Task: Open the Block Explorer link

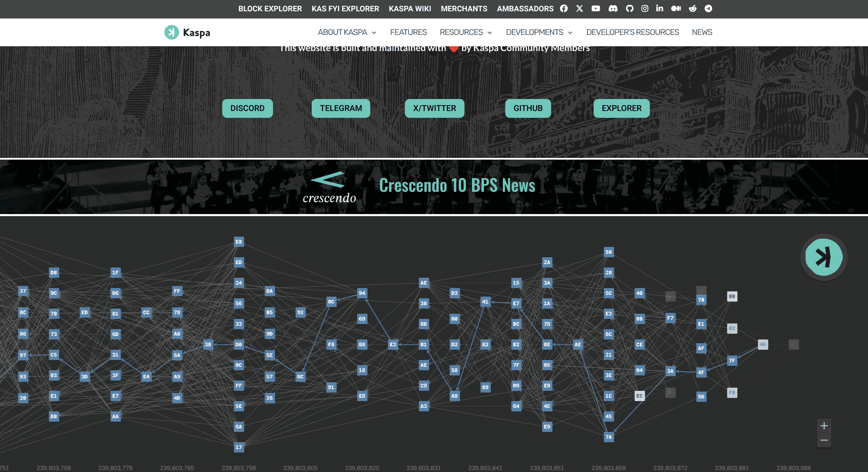Action: 270,9
